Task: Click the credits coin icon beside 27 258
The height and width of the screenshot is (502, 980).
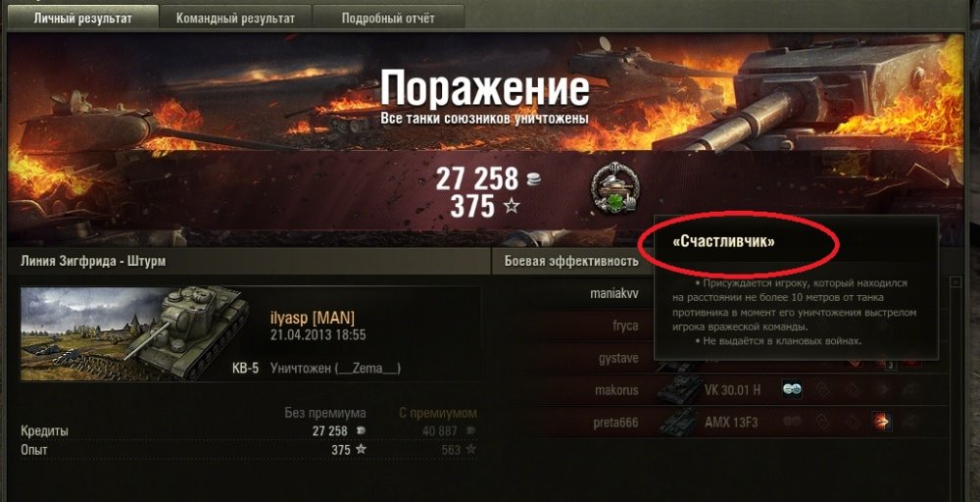Action: [533, 180]
